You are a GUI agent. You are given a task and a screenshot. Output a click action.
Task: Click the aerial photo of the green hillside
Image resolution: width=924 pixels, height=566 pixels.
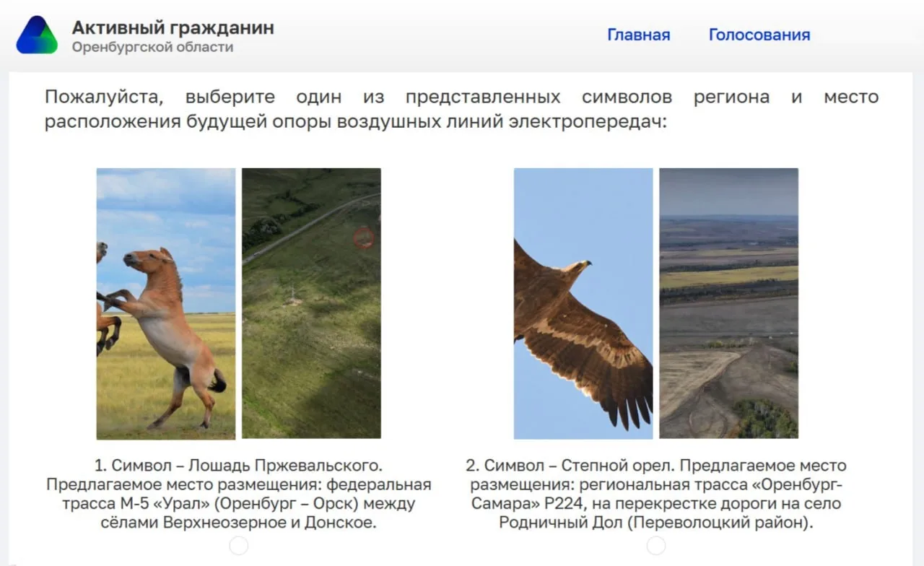click(x=311, y=339)
